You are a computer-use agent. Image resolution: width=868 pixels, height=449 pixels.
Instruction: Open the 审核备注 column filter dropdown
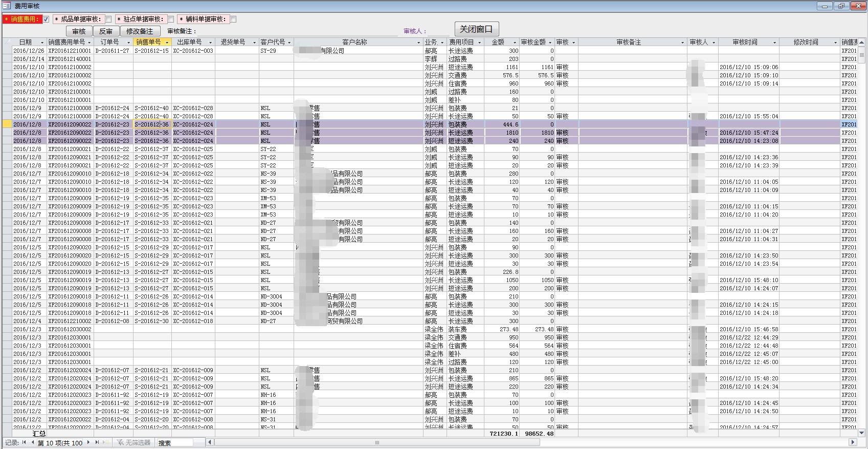(x=683, y=42)
